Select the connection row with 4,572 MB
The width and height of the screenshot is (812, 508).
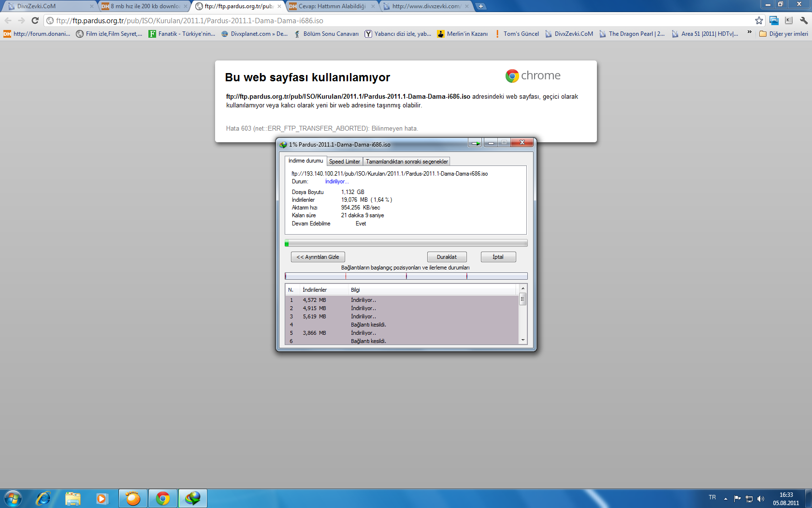pyautogui.click(x=402, y=300)
